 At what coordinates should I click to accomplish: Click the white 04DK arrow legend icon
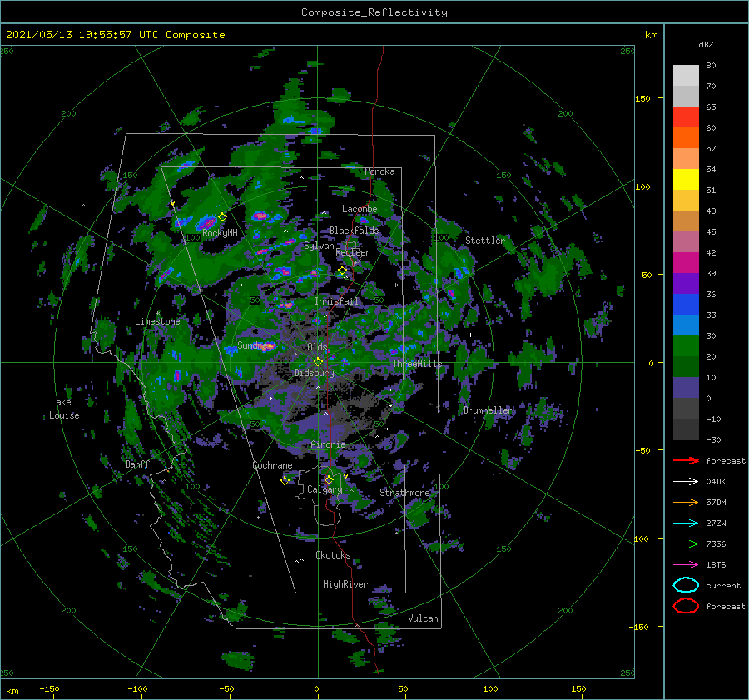pyautogui.click(x=686, y=481)
